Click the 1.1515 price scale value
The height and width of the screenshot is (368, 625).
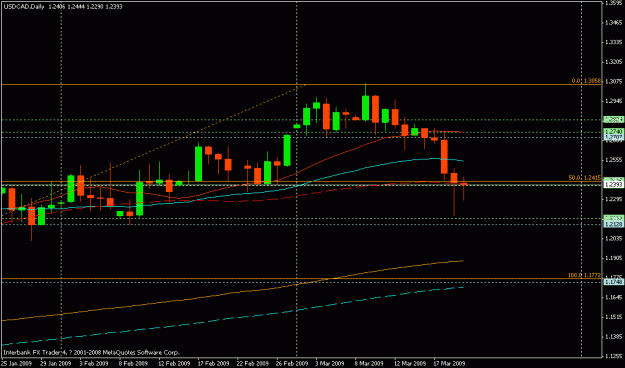614,317
